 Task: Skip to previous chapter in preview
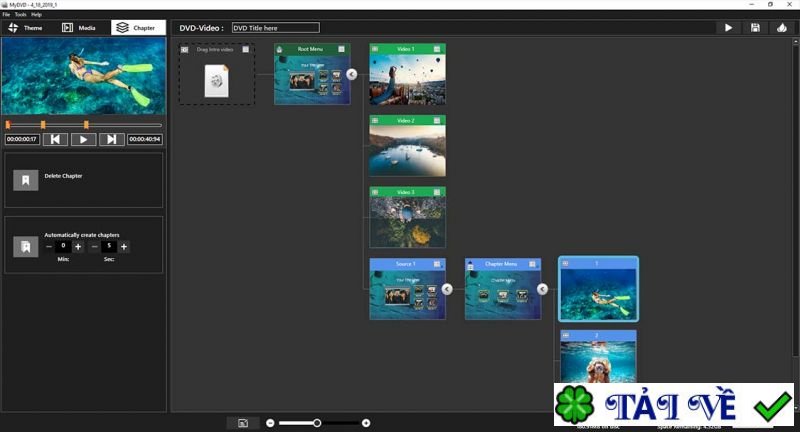(x=54, y=140)
